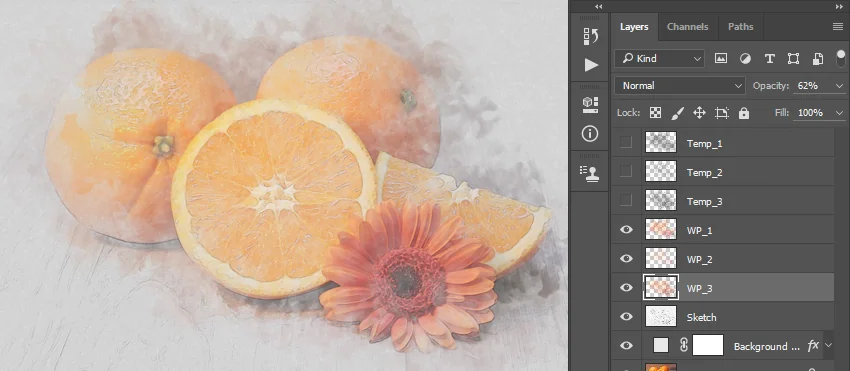850x371 pixels.
Task: Show the Temp_2 layer
Action: tap(626, 171)
